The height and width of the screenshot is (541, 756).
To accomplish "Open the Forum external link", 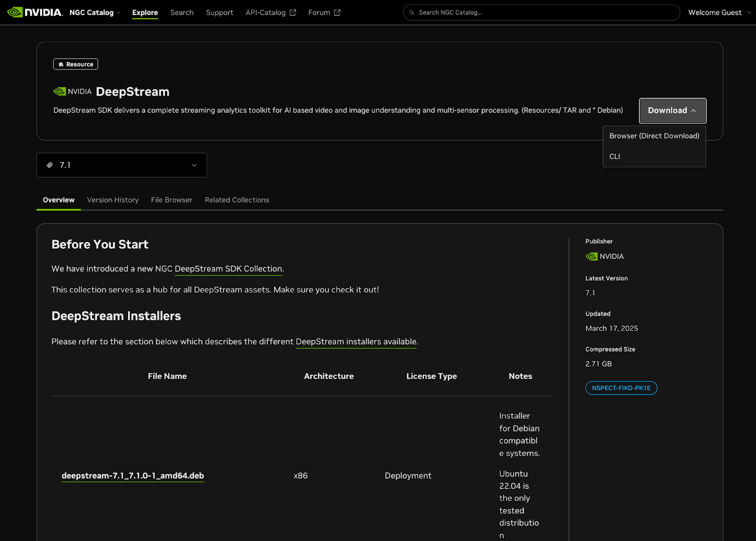I will pos(324,12).
